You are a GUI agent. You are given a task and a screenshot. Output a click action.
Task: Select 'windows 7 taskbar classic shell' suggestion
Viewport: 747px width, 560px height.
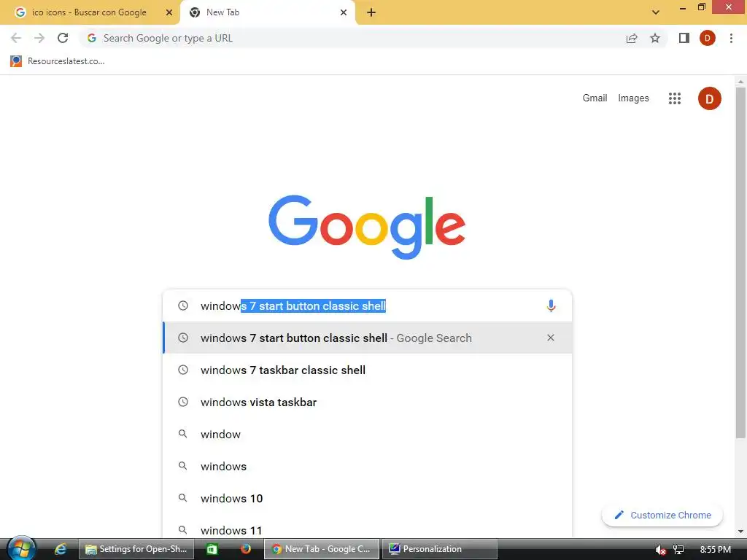coord(368,370)
